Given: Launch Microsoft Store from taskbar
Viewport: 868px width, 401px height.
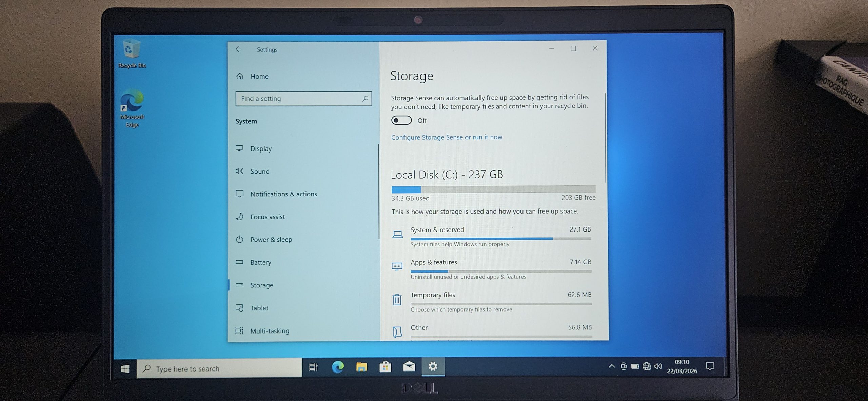Looking at the screenshot, I should tap(385, 367).
